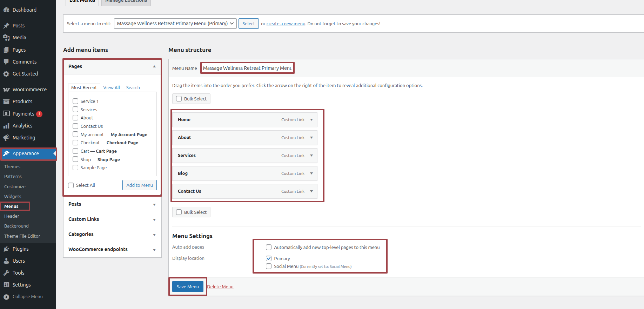Open the Theme File Editor submenu item
Image resolution: width=644 pixels, height=309 pixels.
22,236
